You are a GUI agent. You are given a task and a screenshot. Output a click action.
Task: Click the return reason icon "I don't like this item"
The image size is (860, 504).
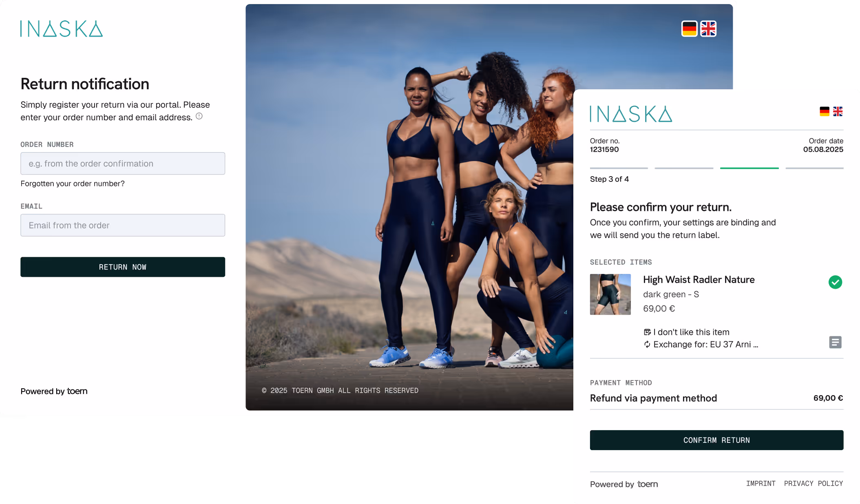pyautogui.click(x=647, y=332)
